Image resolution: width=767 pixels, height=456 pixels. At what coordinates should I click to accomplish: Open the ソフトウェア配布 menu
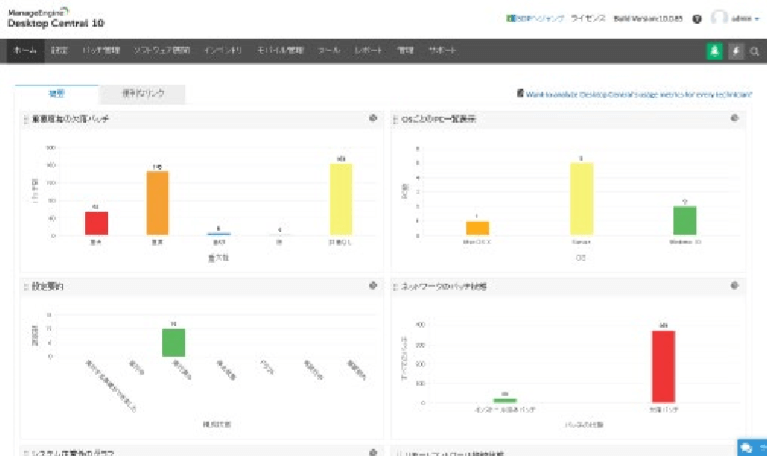point(162,50)
